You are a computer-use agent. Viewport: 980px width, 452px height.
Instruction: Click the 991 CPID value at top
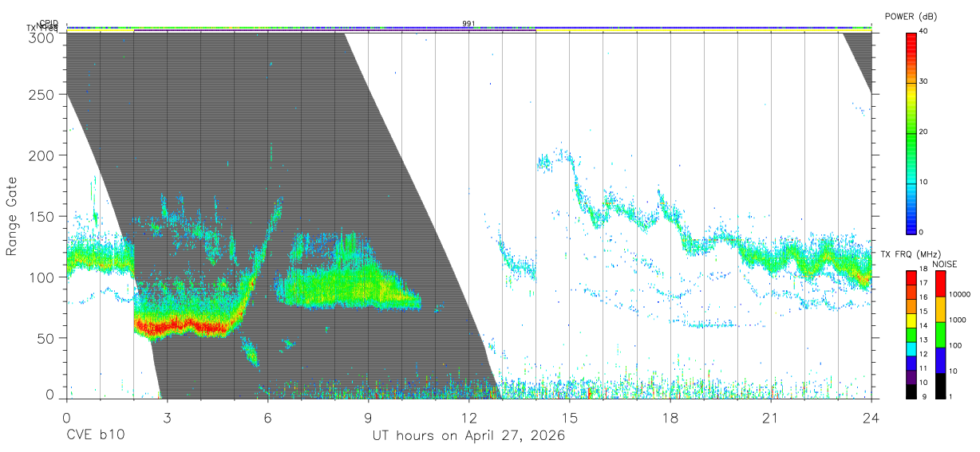(468, 24)
